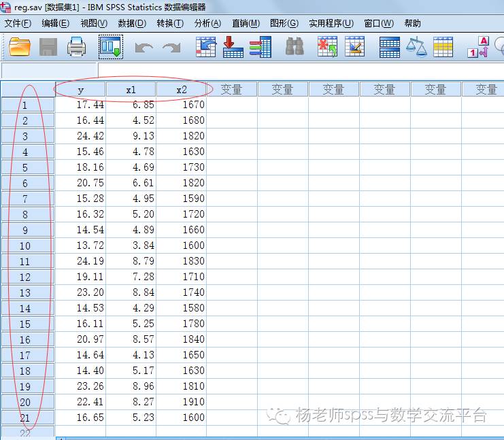Click x2 value 1910
Viewport: 504px width, 440px height.
(182, 402)
